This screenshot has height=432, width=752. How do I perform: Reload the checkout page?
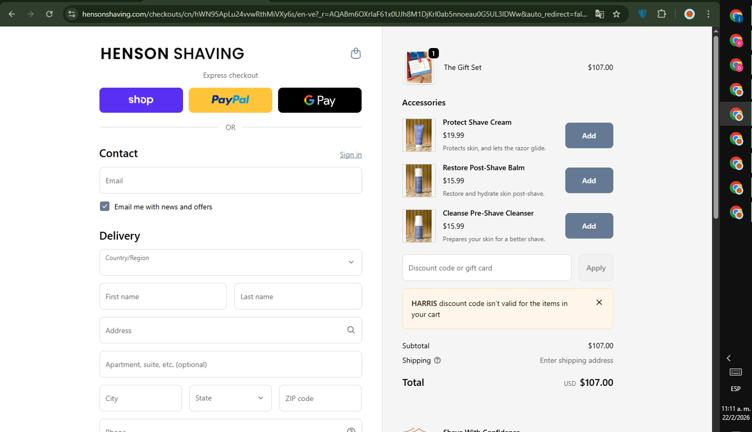tap(49, 14)
